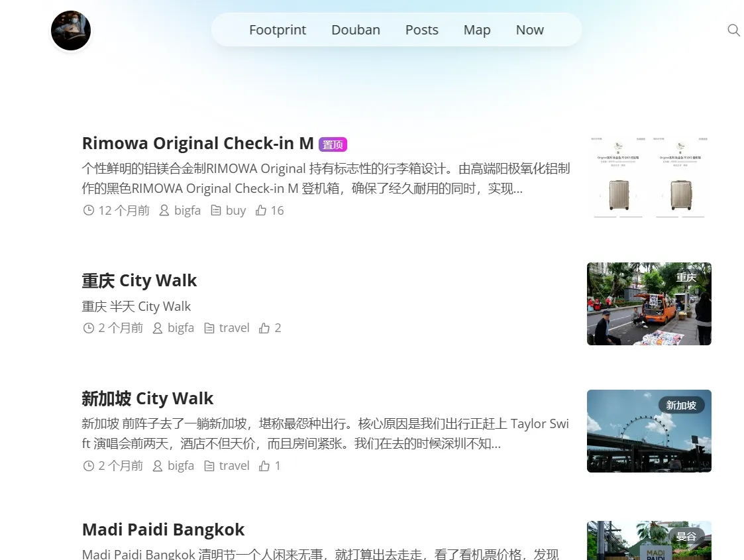The height and width of the screenshot is (560, 744).
Task: Click the author icon next to bigfa on Rimowa post
Action: click(164, 210)
